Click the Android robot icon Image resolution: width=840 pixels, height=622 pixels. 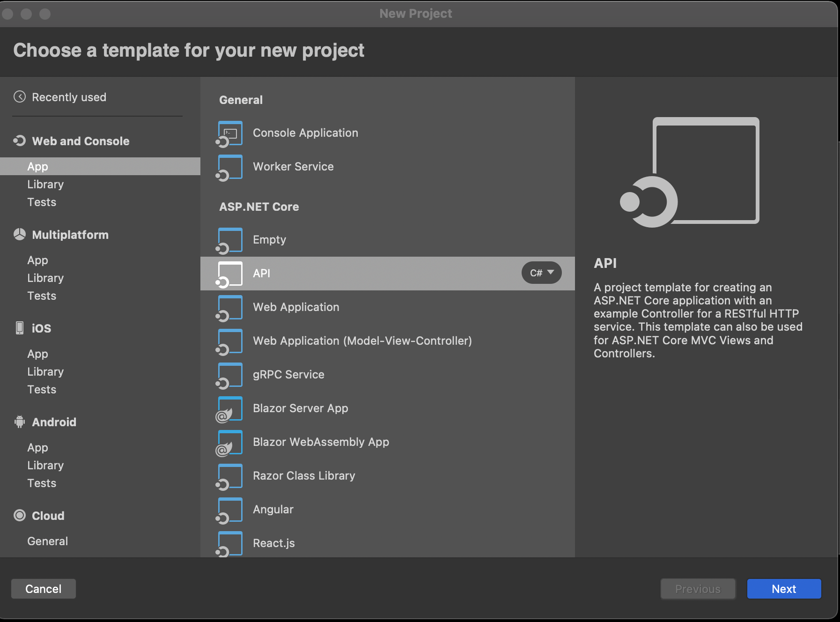tap(20, 422)
